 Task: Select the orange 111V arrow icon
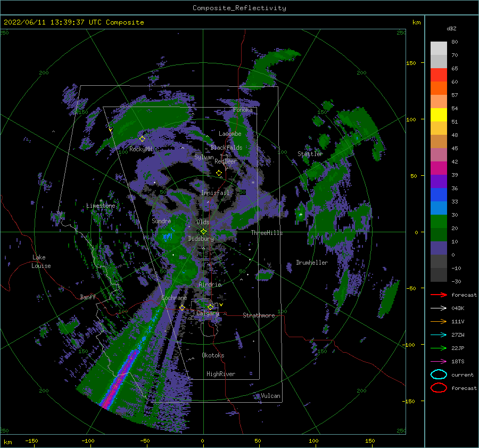pyautogui.click(x=439, y=321)
